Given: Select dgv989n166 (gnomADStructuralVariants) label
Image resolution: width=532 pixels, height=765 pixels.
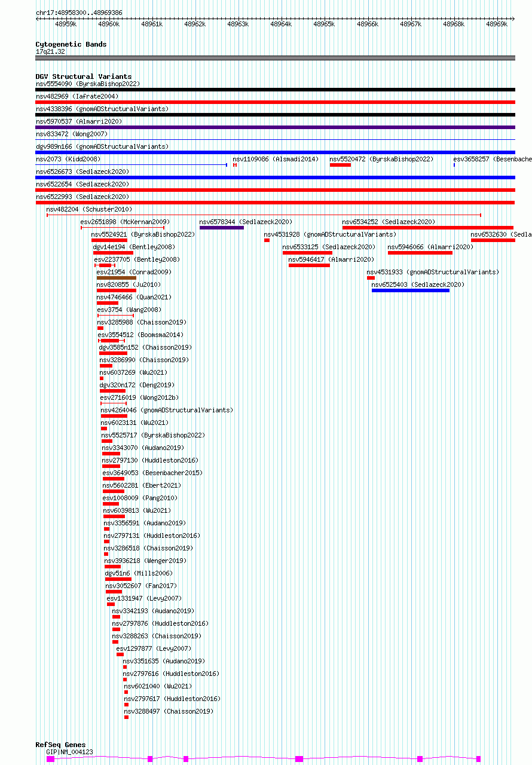Looking at the screenshot, I should (102, 146).
